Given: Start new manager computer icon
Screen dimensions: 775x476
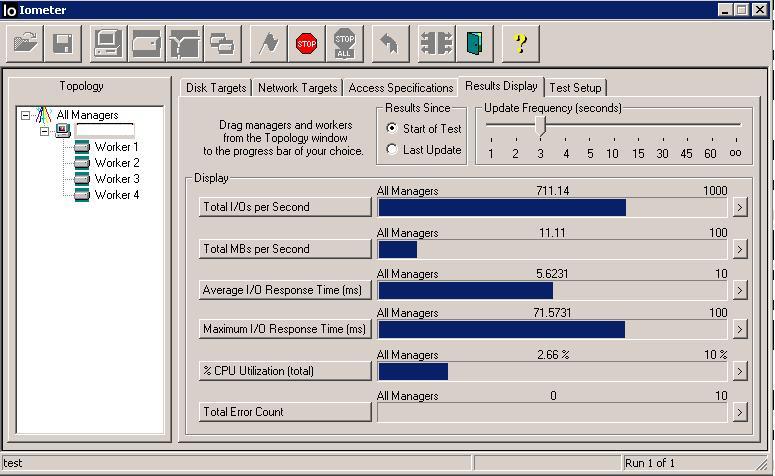Looking at the screenshot, I should tap(108, 44).
